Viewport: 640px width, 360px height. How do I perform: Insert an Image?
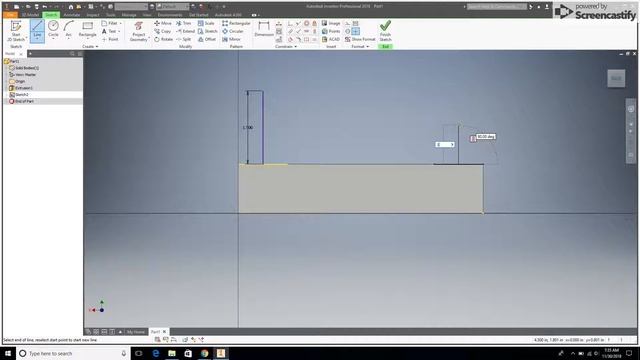(331, 23)
